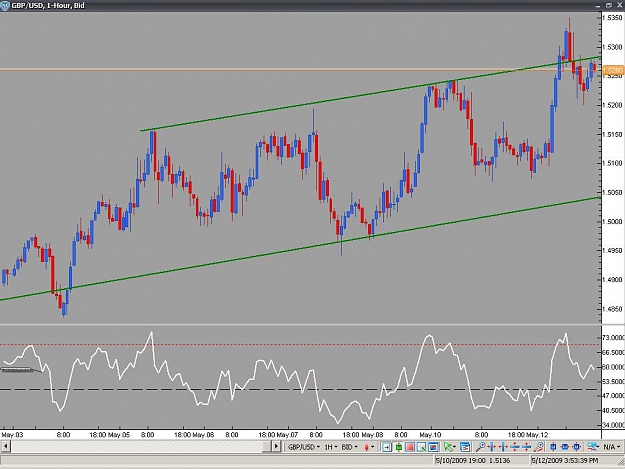Click the '1.5000' price axis label
This screenshot has width=625, height=469.
coord(613,222)
